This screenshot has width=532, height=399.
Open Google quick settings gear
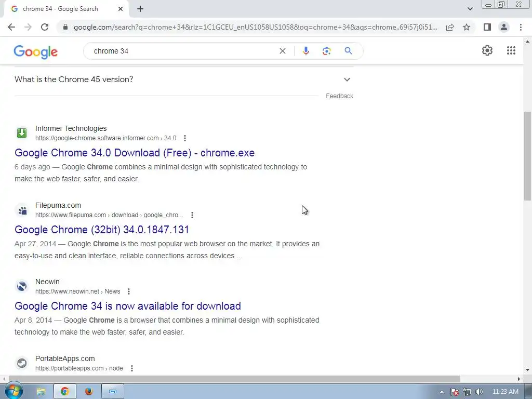pos(487,50)
